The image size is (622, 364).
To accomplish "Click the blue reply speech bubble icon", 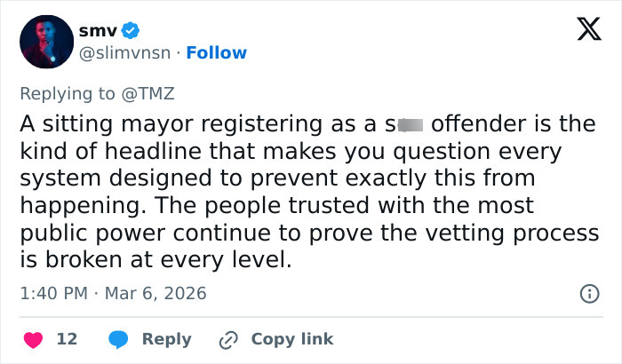I will point(117,339).
